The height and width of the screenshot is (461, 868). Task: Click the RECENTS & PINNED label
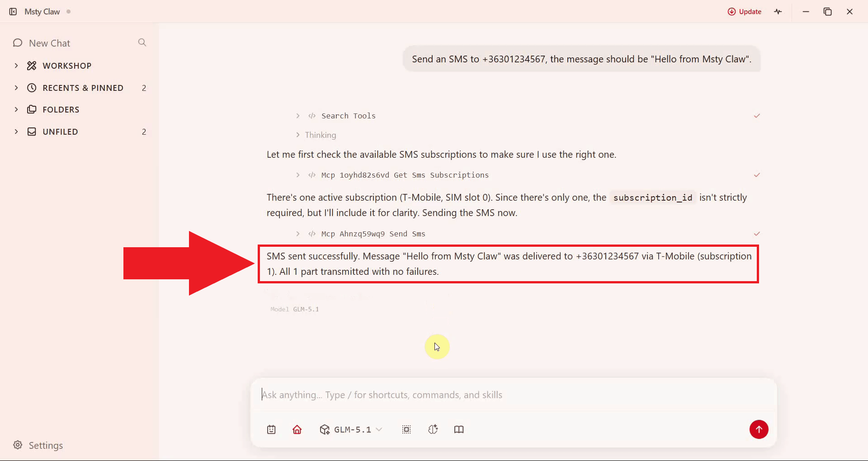pyautogui.click(x=83, y=88)
